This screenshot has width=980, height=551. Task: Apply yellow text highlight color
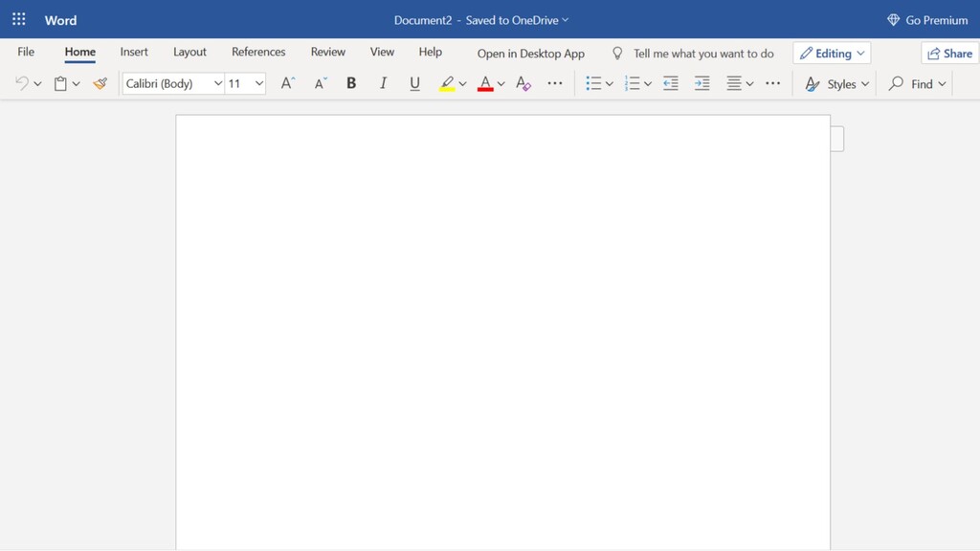coord(447,83)
